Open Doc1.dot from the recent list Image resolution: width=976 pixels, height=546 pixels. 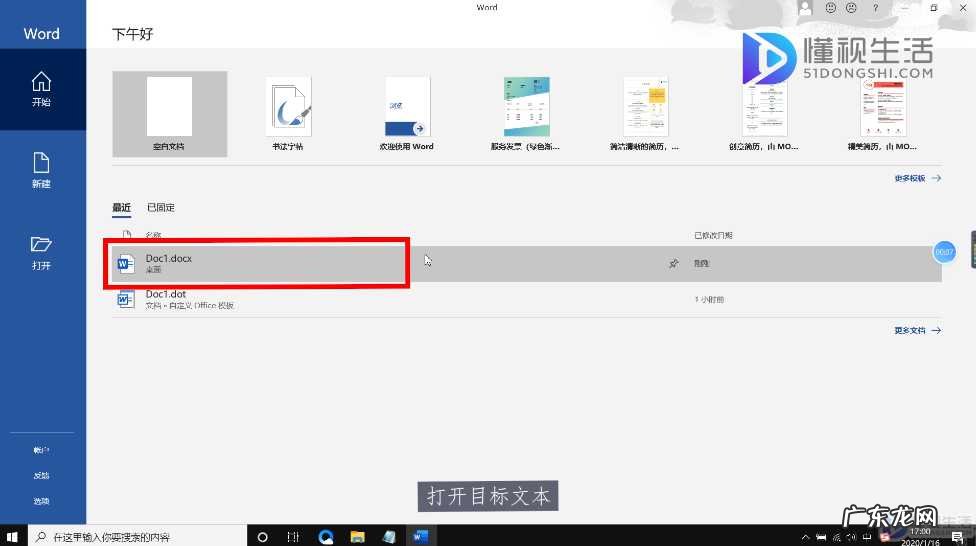click(x=527, y=299)
